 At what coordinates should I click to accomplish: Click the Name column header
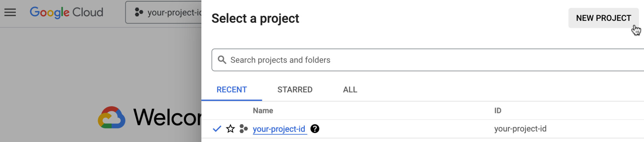tap(263, 111)
